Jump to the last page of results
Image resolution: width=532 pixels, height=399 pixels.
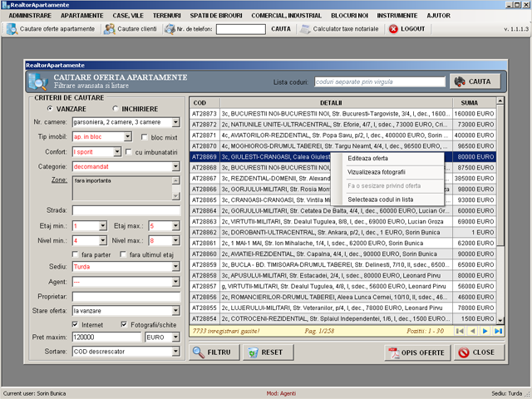pyautogui.click(x=498, y=331)
